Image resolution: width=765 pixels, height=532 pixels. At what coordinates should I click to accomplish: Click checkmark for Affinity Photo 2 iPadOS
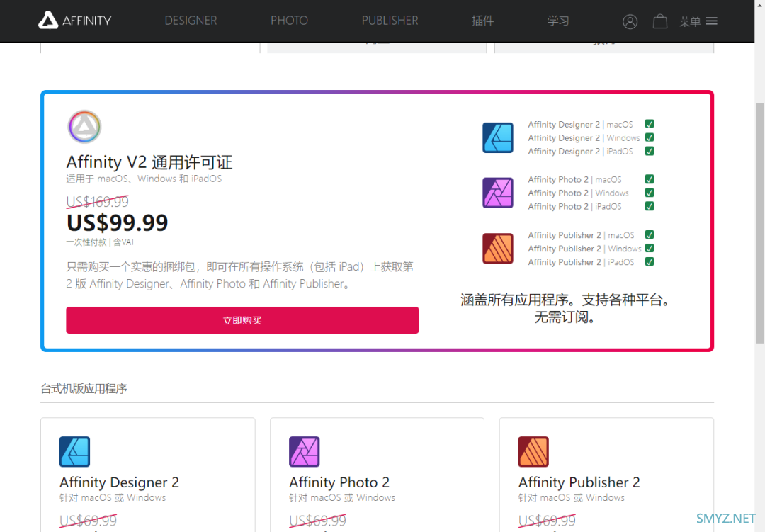coord(650,206)
